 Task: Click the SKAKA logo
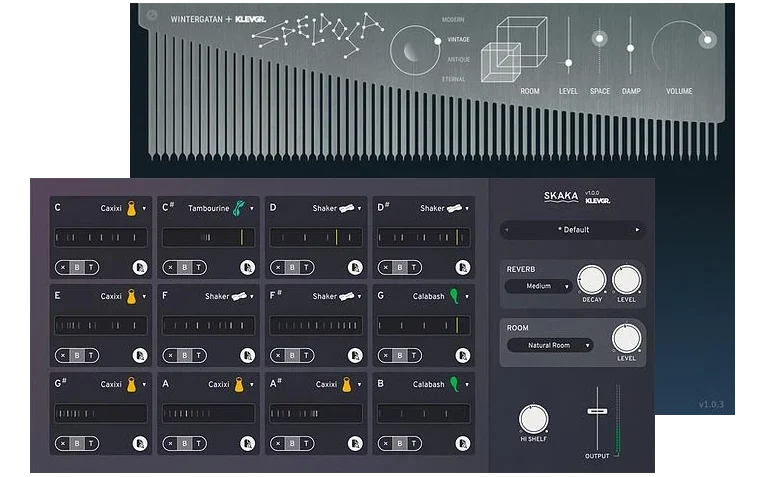click(561, 196)
